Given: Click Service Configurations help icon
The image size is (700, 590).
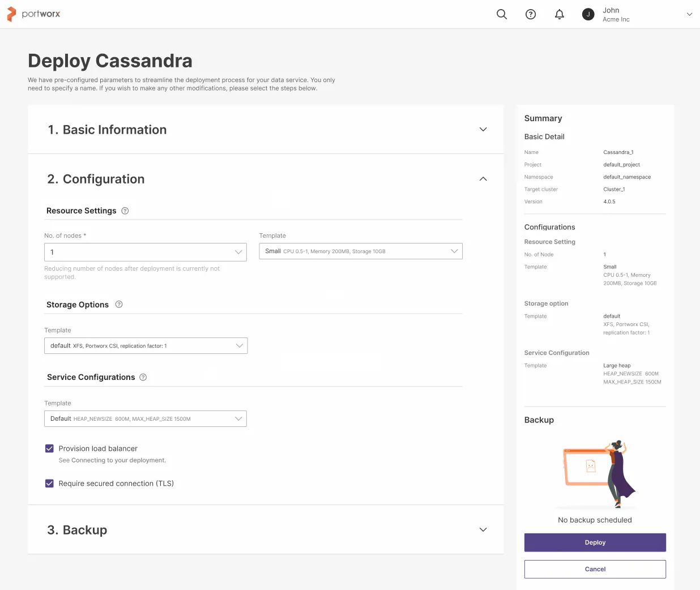Looking at the screenshot, I should point(143,377).
